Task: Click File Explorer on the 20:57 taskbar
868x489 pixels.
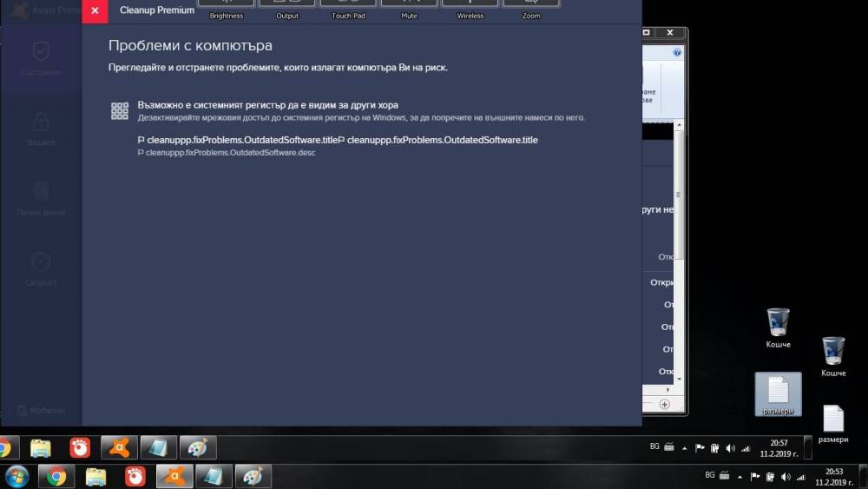Action: [x=41, y=447]
